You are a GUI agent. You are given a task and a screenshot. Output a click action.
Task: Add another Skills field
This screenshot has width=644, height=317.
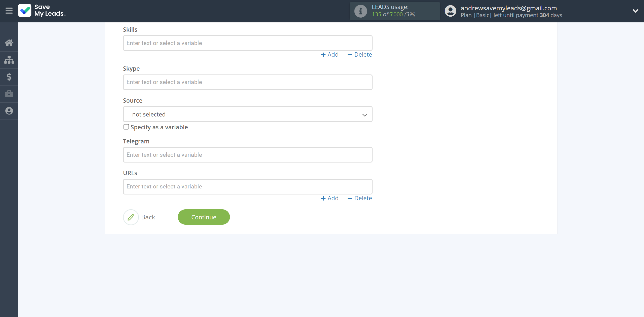[x=330, y=55]
